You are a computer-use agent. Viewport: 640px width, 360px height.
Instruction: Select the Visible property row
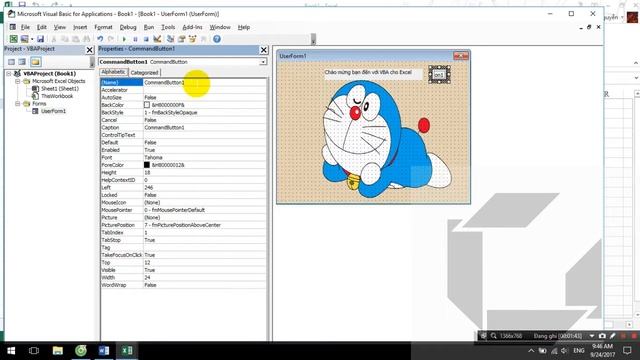(x=184, y=270)
